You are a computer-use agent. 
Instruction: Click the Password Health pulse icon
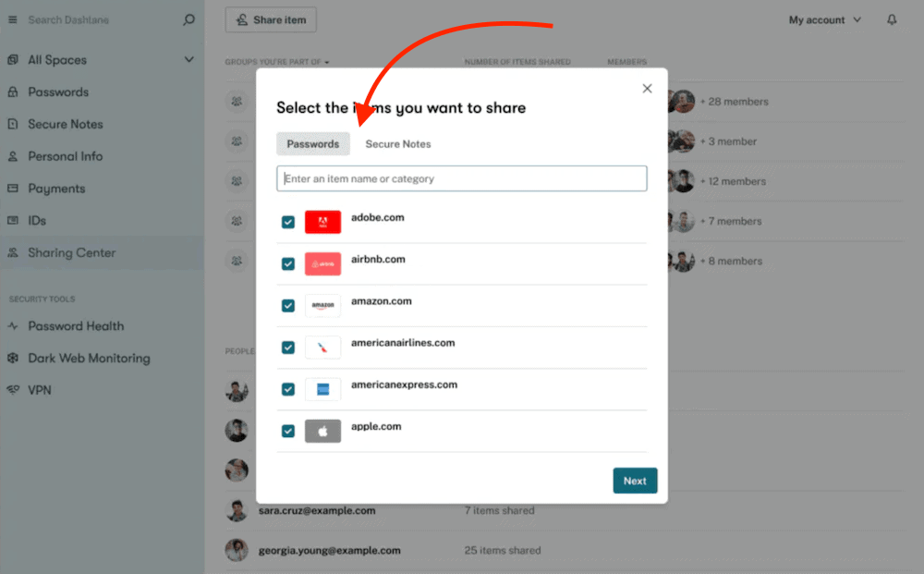pos(13,326)
